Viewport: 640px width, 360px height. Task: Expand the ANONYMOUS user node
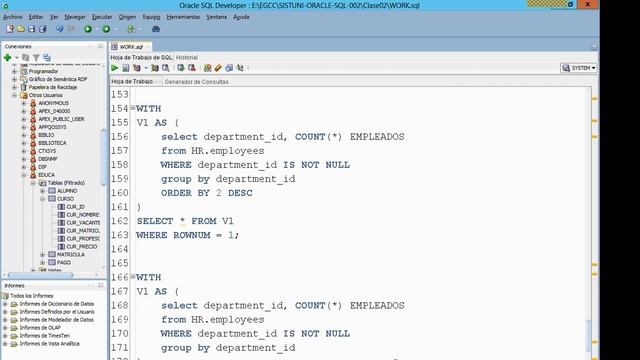pyautogui.click(x=24, y=103)
